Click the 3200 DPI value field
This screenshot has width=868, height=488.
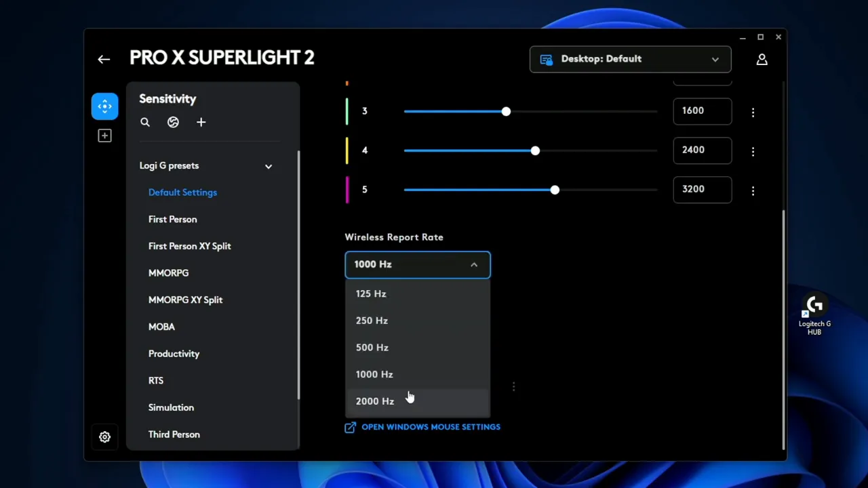[x=703, y=190]
